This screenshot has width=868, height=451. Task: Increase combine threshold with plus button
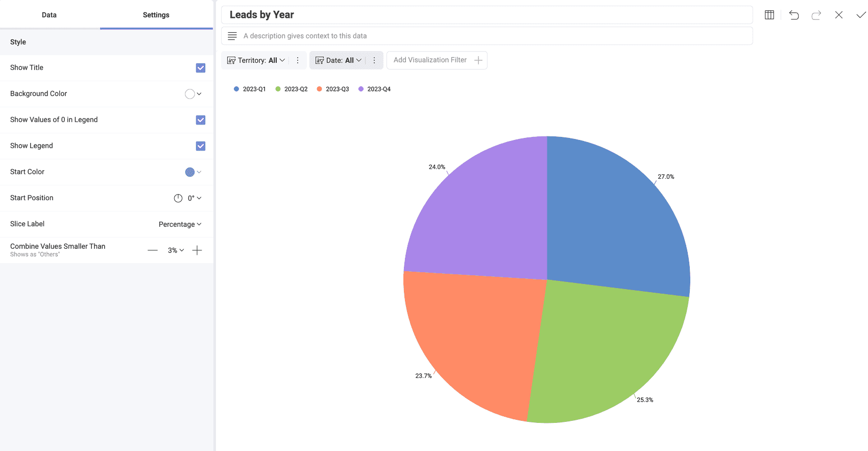point(197,250)
